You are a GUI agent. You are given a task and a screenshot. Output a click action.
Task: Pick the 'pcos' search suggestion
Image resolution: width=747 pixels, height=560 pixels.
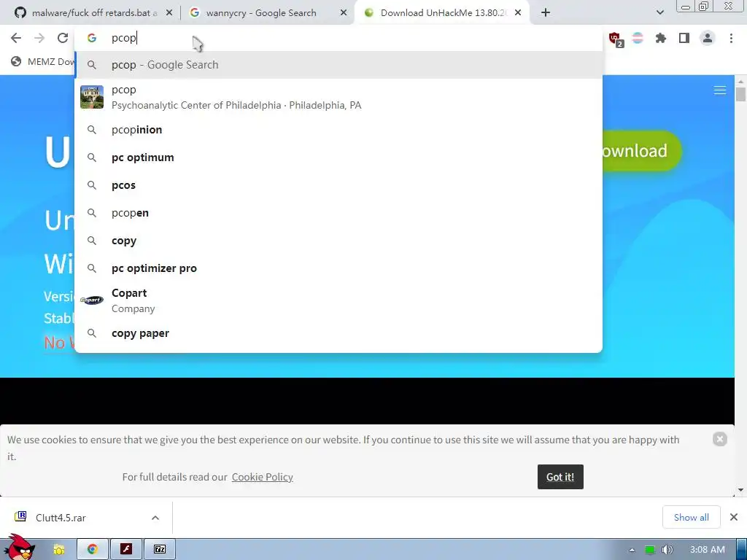coord(338,185)
